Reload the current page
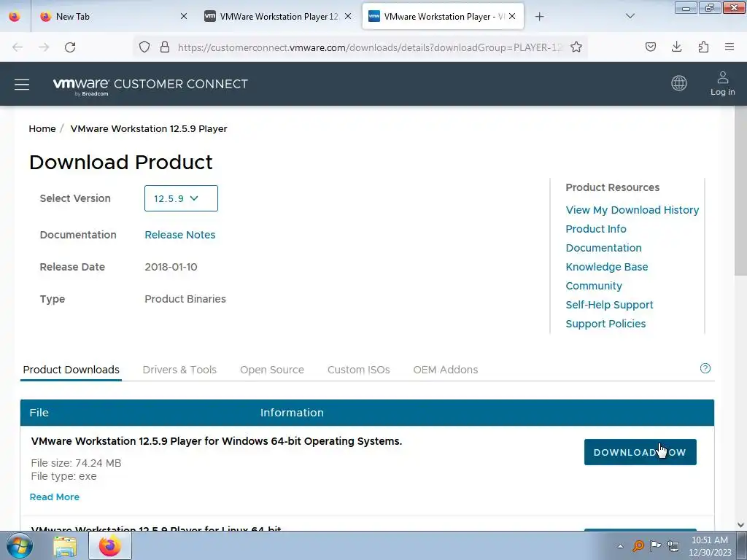Image resolution: width=747 pixels, height=560 pixels. coord(70,47)
